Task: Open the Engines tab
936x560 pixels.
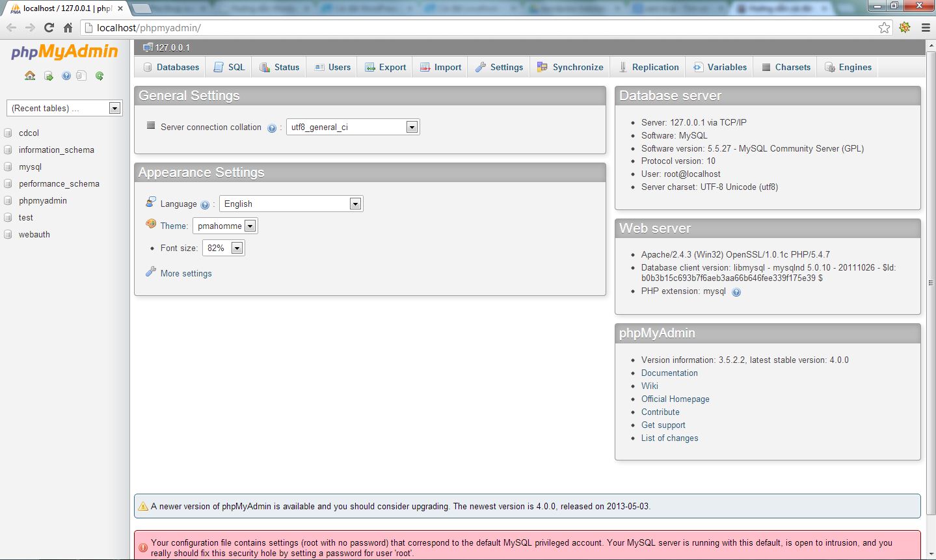Action: pyautogui.click(x=848, y=67)
